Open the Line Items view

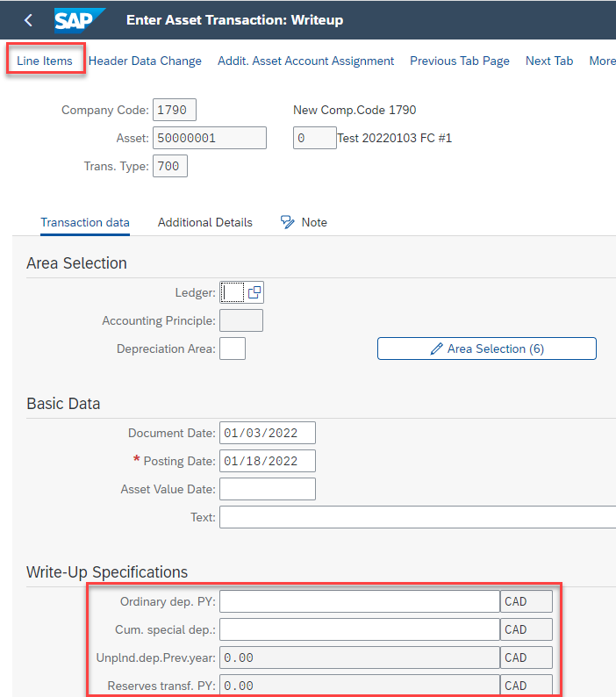tap(45, 61)
